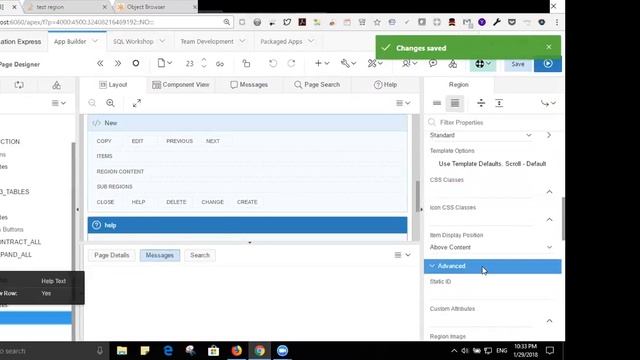Click the Filter Properties search field
The height and width of the screenshot is (360, 640).
(492, 122)
